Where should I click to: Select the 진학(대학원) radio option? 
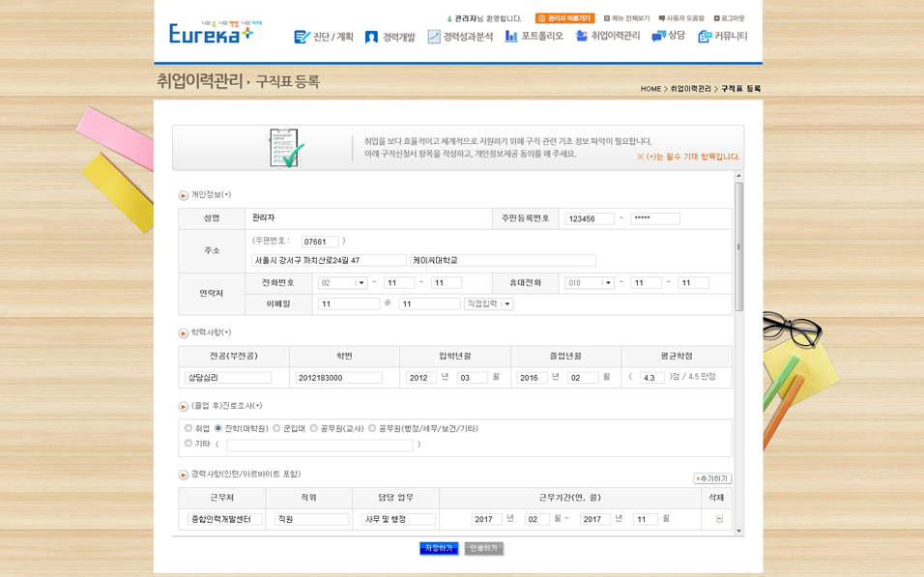pos(218,428)
